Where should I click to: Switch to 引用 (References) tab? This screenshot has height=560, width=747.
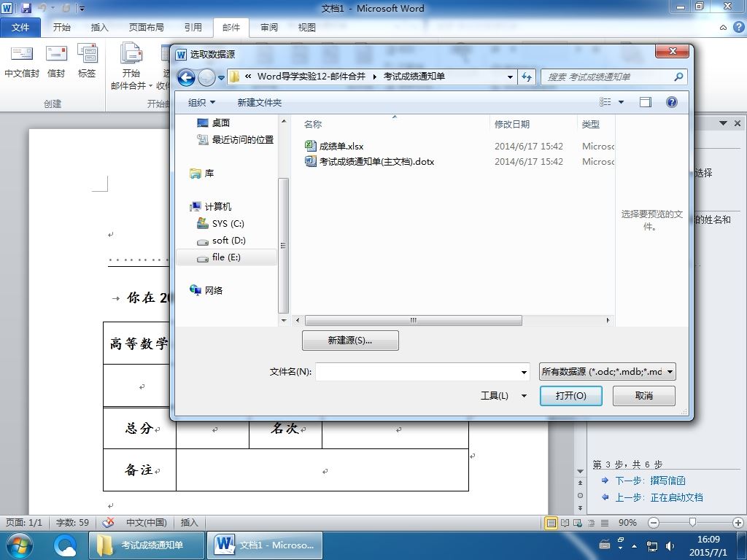pyautogui.click(x=193, y=28)
